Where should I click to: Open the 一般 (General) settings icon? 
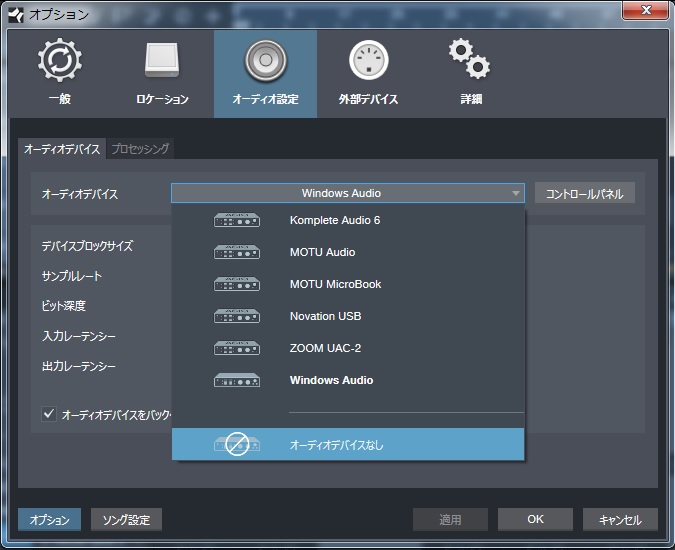[59, 60]
